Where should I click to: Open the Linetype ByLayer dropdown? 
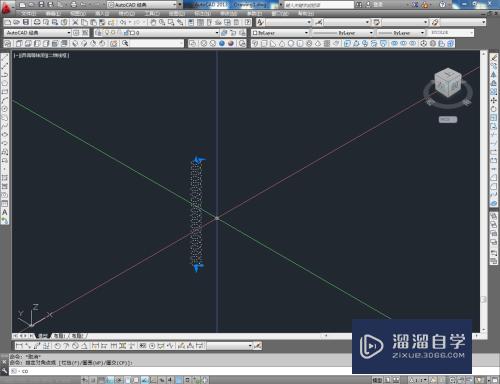tap(342, 33)
